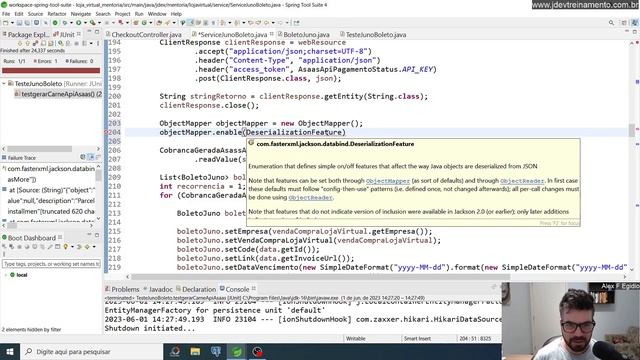Click the green Run launch icon in the toolbar
This screenshot has width=640, height=360.
[78, 23]
